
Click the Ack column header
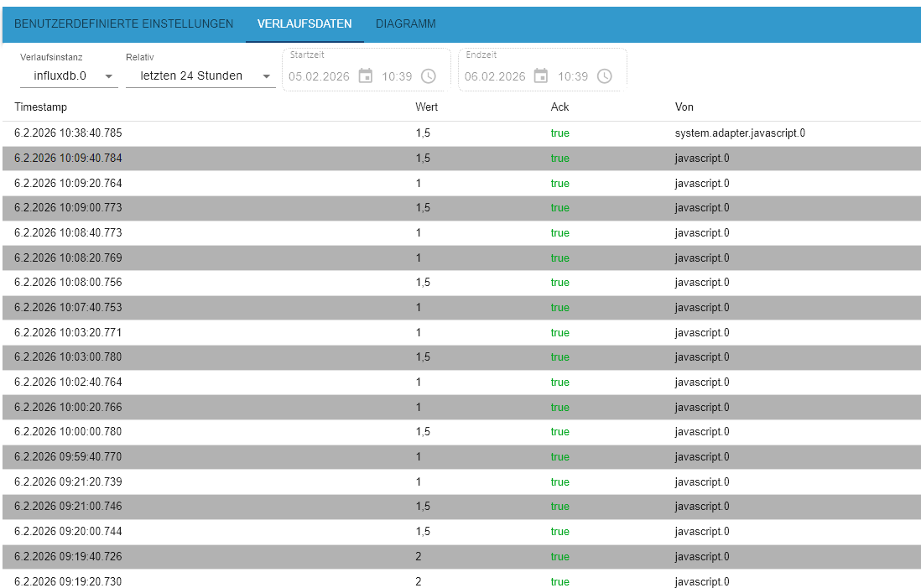tap(559, 107)
